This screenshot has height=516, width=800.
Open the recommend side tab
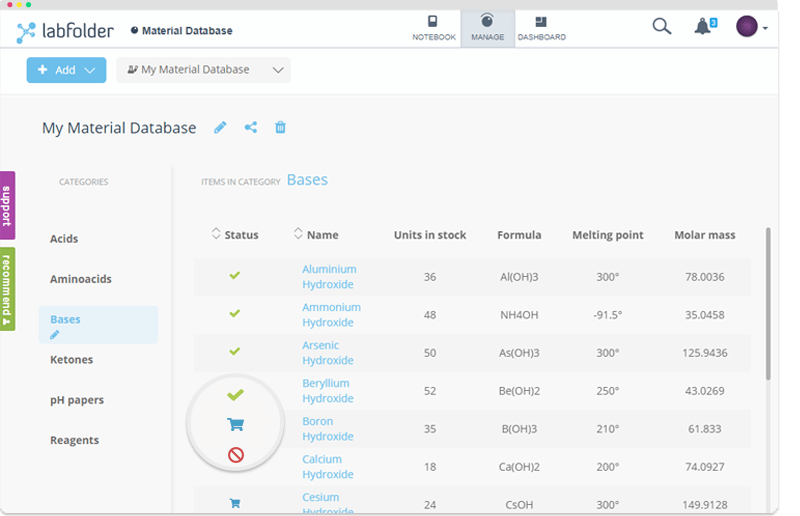(x=7, y=289)
